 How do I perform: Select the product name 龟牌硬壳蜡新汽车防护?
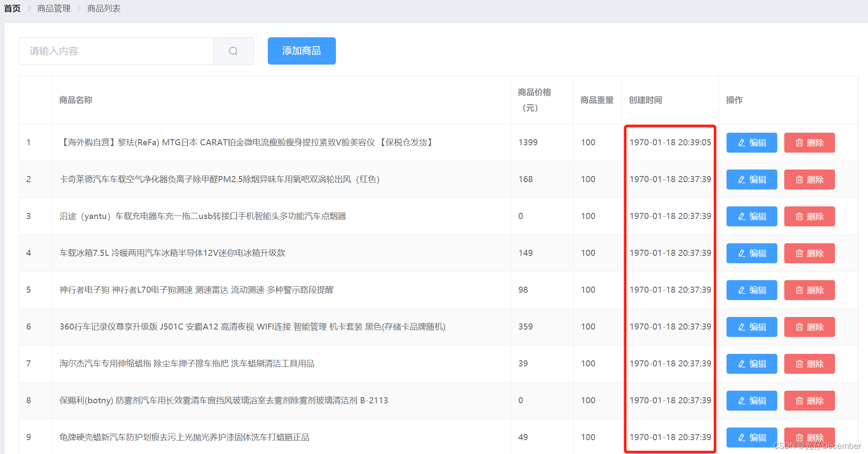pos(184,437)
